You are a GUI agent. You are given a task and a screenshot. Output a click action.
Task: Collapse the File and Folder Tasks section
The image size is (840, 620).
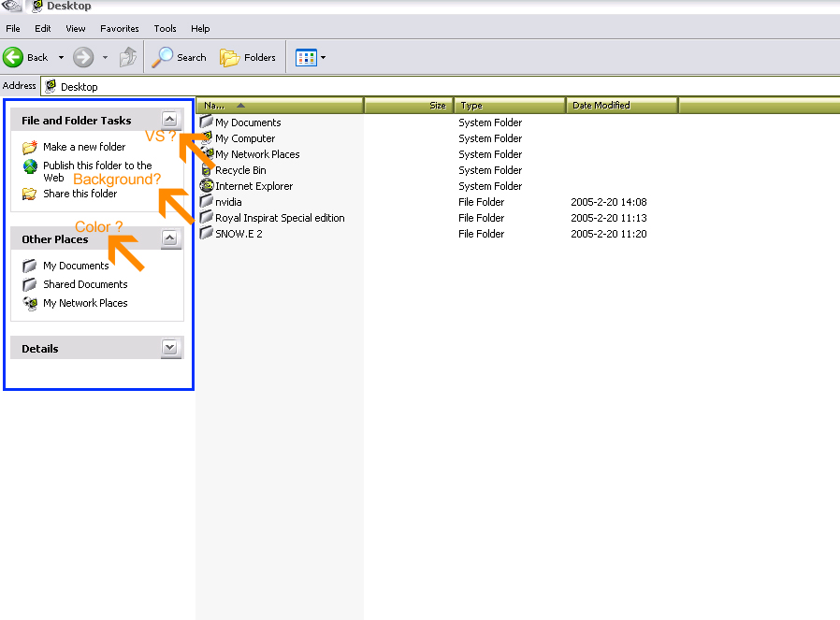coord(169,120)
